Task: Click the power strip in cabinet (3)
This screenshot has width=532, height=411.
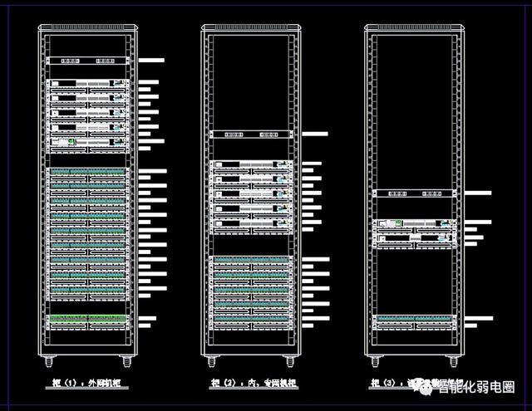Action: pyautogui.click(x=414, y=193)
